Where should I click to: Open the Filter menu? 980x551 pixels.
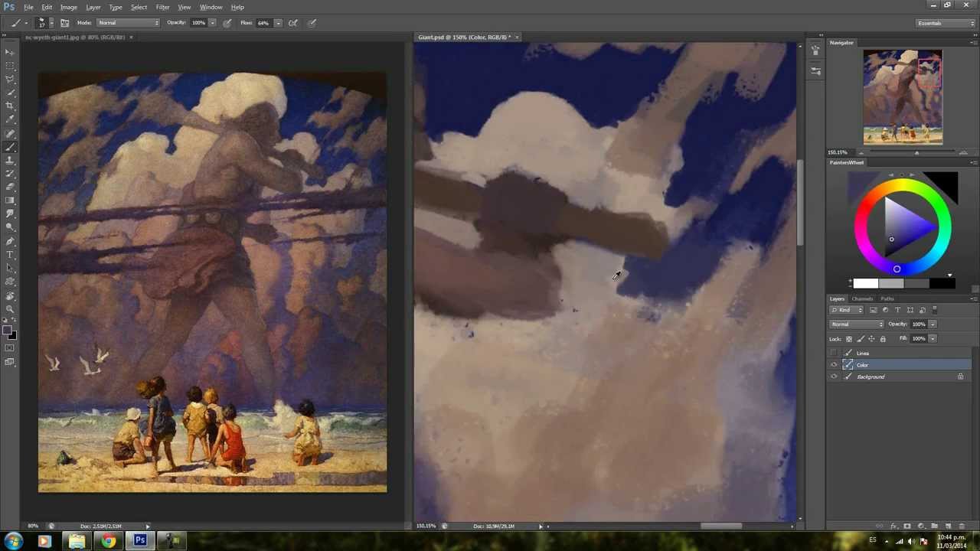pos(162,7)
